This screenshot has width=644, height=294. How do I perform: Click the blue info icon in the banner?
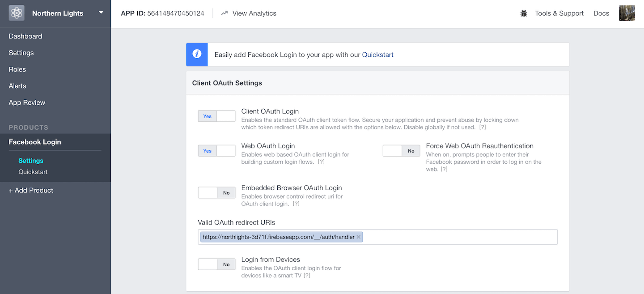tap(197, 54)
